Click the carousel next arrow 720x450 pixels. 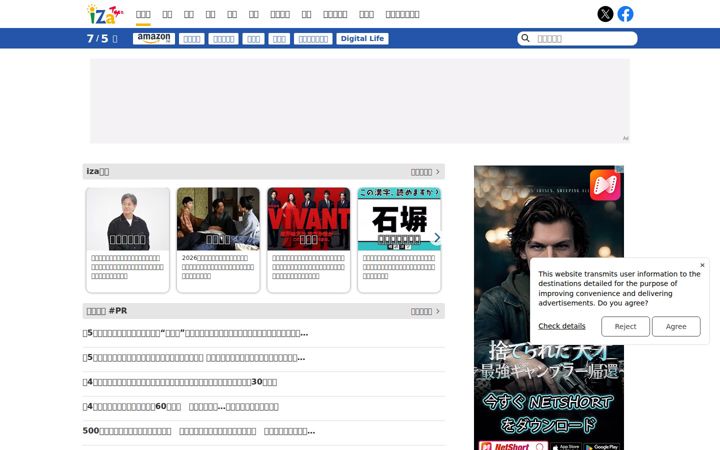pyautogui.click(x=437, y=237)
